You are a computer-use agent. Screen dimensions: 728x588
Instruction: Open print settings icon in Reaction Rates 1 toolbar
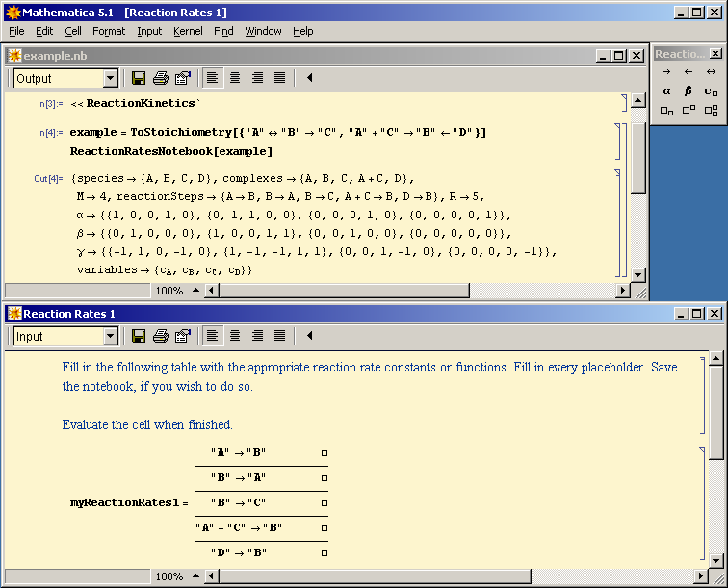183,336
